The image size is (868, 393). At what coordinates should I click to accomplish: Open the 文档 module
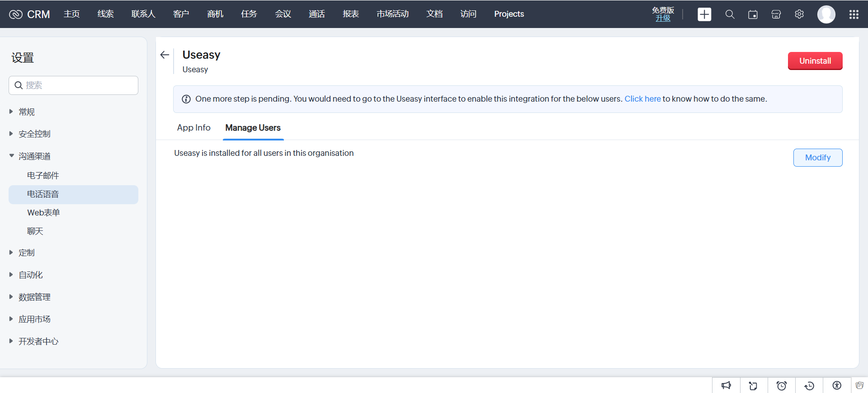pyautogui.click(x=434, y=14)
